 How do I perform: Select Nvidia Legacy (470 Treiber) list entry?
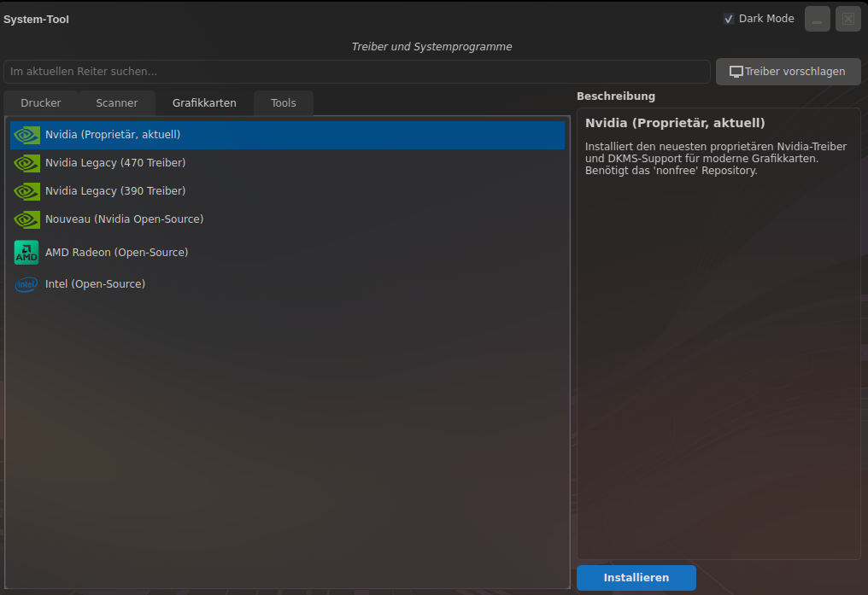point(115,163)
